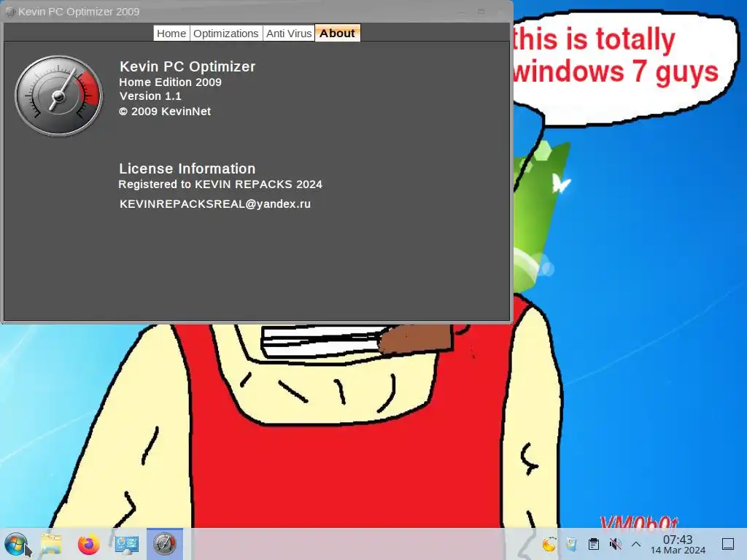Select the Anti Virus tab

[x=289, y=34]
